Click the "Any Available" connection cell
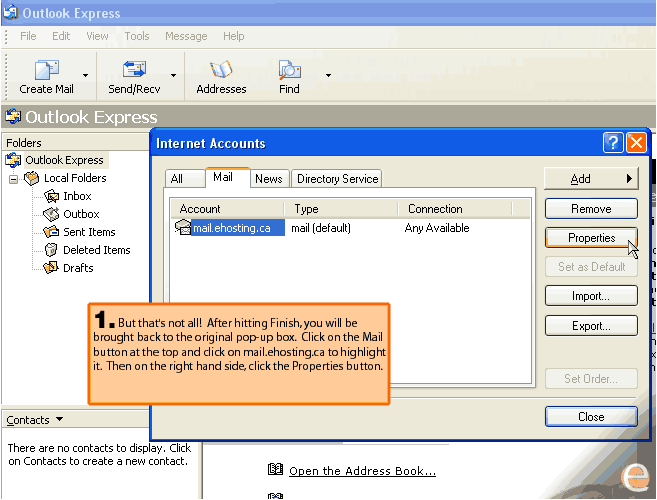The height and width of the screenshot is (500, 657). [x=437, y=228]
